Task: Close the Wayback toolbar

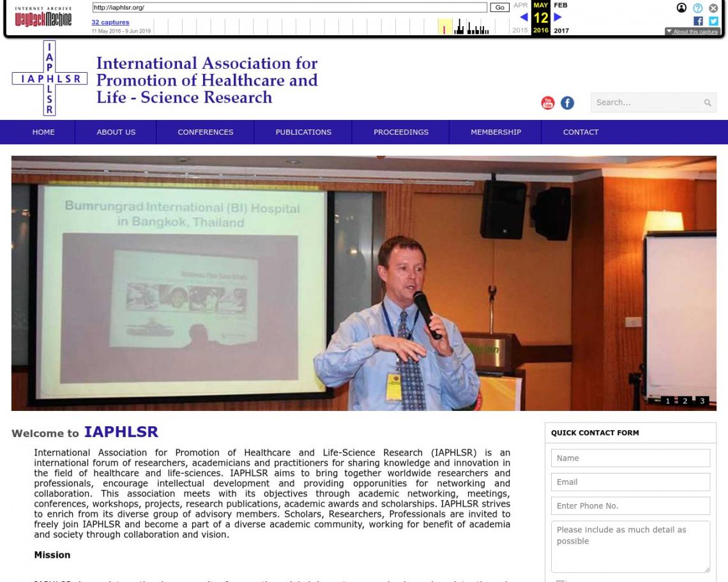Action: click(713, 8)
